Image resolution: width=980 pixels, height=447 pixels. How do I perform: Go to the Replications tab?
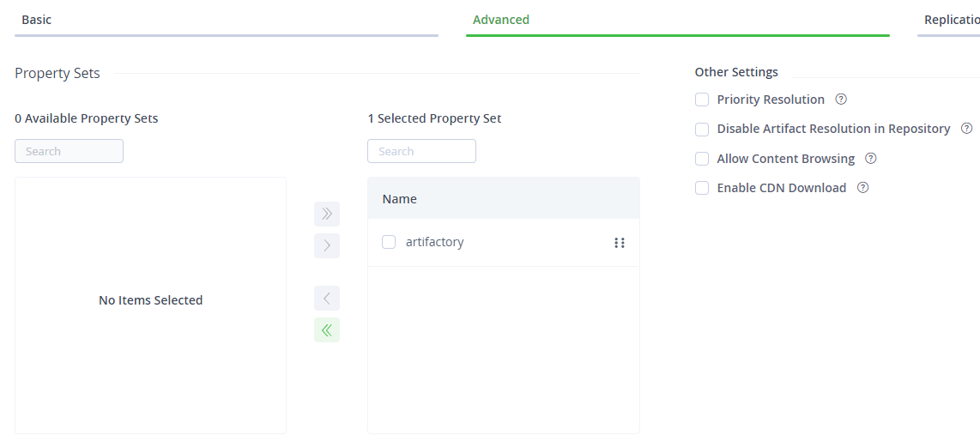point(951,20)
